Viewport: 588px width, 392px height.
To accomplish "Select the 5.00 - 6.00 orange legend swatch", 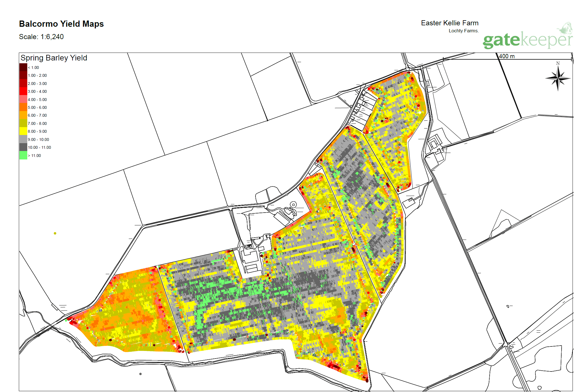I will (23, 107).
